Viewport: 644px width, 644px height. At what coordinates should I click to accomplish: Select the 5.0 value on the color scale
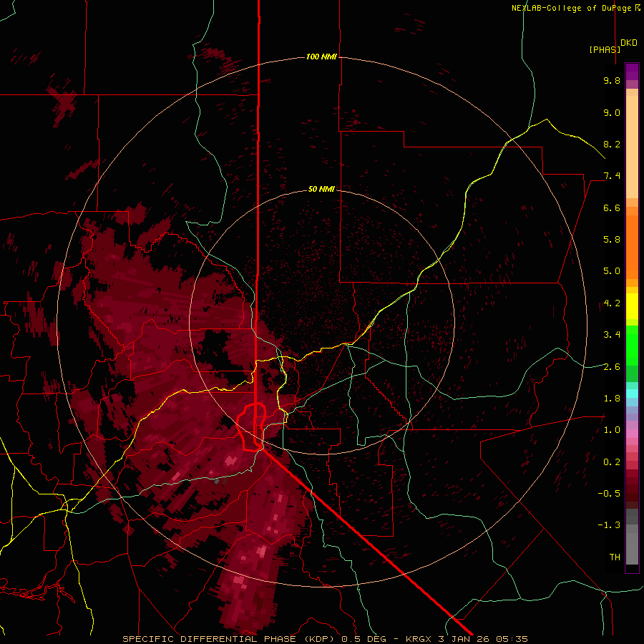click(x=612, y=271)
